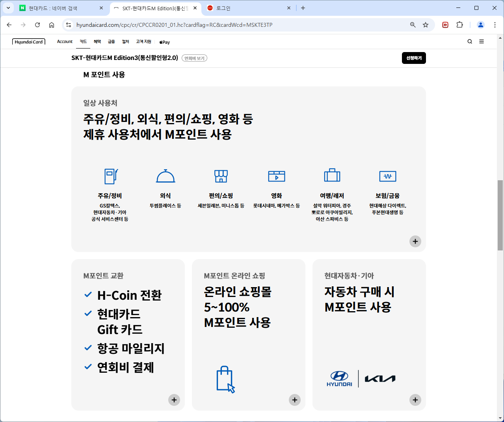This screenshot has width=504, height=422.
Task: Close the SKT-현대카드M Edition3 tab
Action: tap(195, 8)
